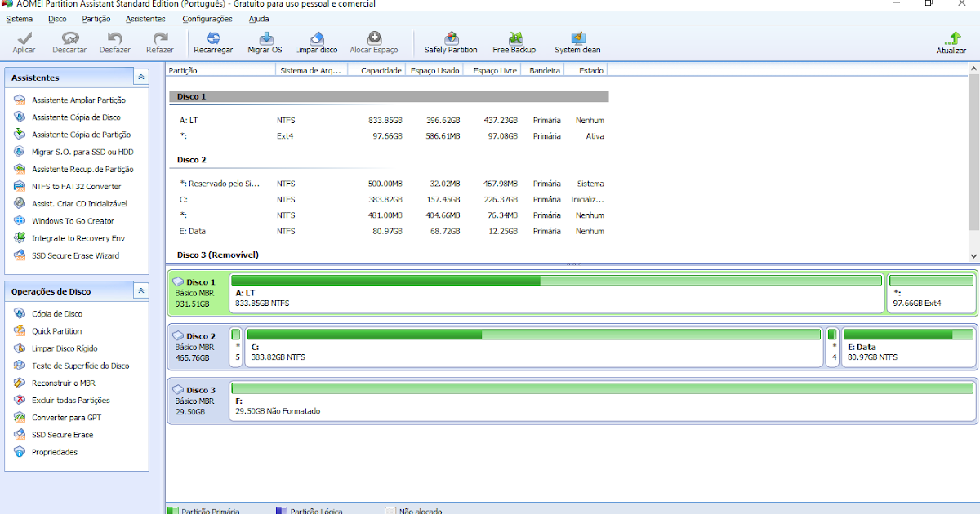Open the Partição menu
The height and width of the screenshot is (514, 980).
(x=96, y=19)
